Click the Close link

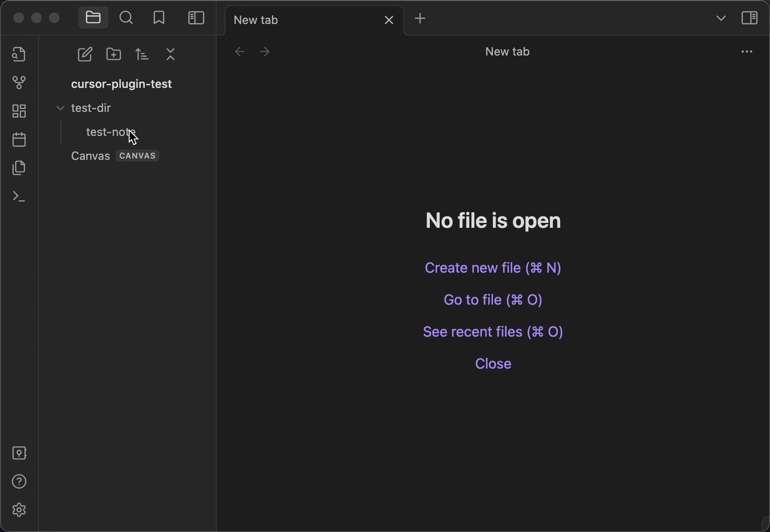pyautogui.click(x=493, y=364)
